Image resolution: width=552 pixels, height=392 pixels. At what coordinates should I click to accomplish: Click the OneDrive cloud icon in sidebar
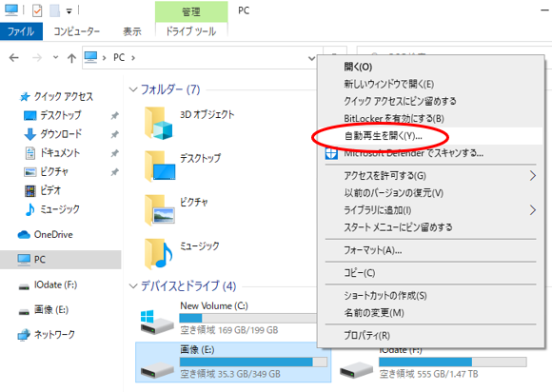pos(24,235)
